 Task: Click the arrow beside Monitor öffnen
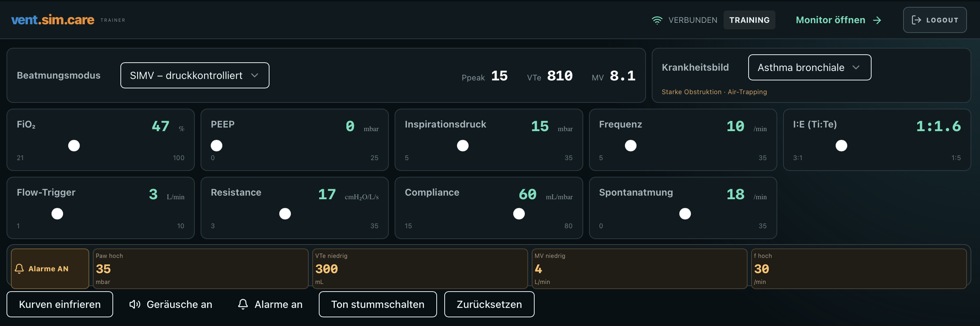(x=877, y=20)
